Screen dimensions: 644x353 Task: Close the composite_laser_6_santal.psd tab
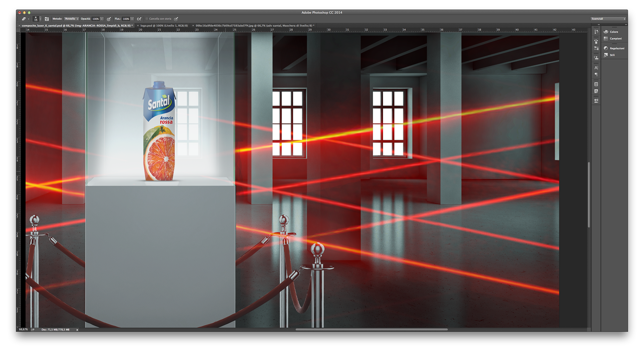pos(19,26)
